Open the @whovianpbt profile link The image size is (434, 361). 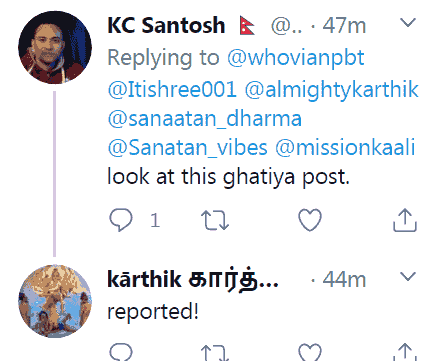coord(296,58)
